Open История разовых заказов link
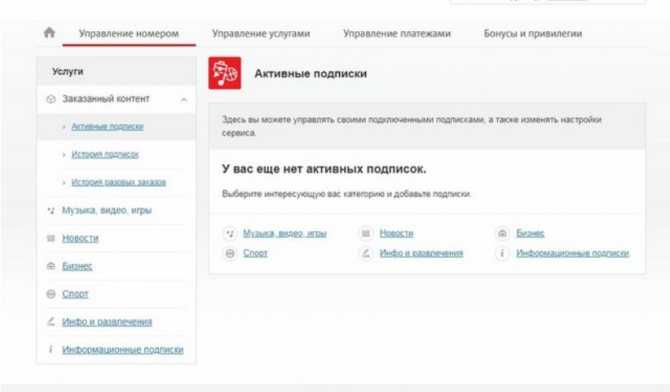This screenshot has height=392, width=670. pyautogui.click(x=118, y=182)
